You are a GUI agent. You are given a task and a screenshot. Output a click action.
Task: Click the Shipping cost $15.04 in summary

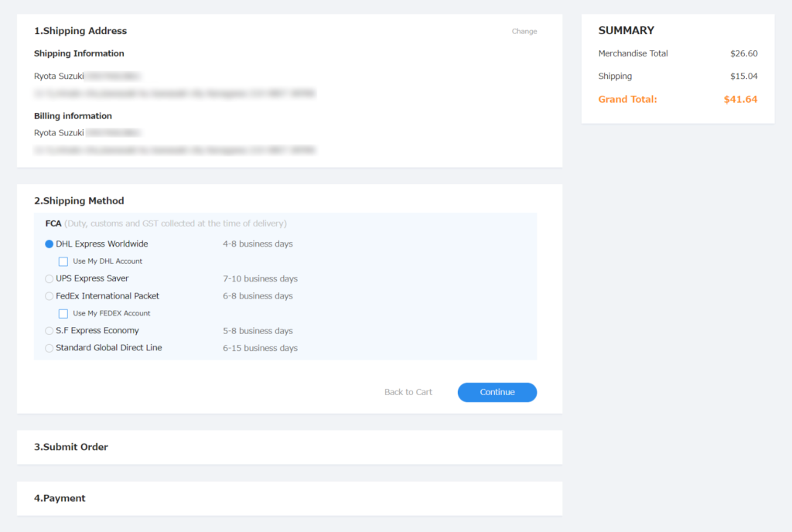click(x=743, y=76)
